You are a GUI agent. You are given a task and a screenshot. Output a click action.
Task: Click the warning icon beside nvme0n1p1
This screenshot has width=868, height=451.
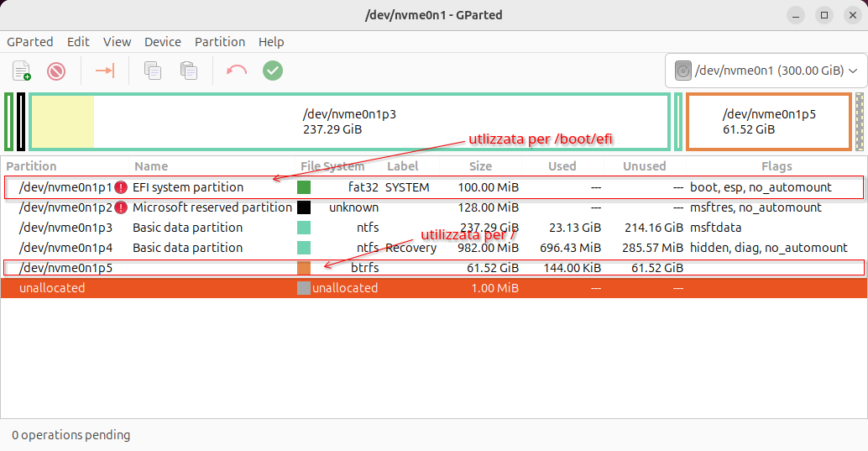121,187
